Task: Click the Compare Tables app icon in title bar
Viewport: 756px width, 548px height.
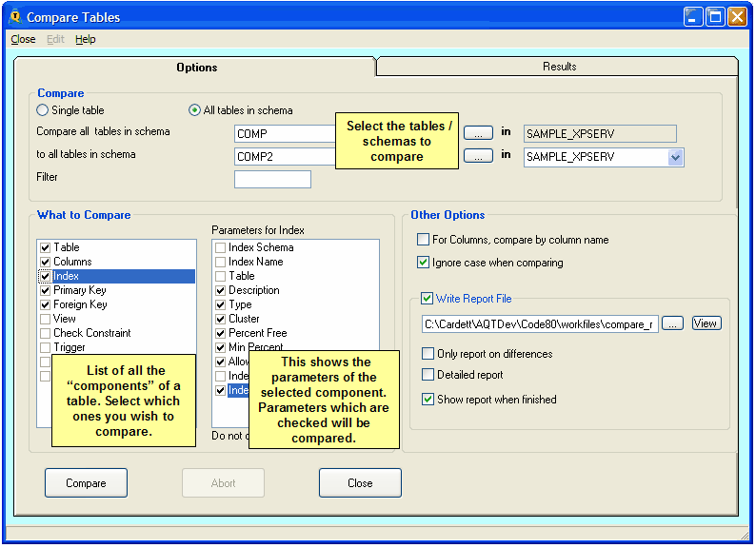Action: click(16, 16)
